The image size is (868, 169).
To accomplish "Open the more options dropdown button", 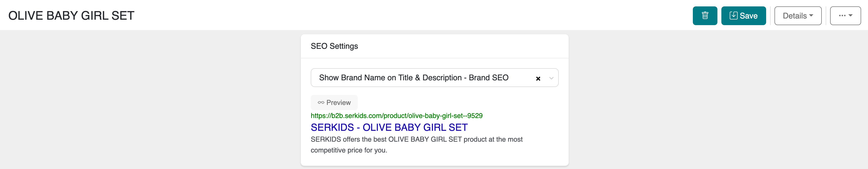I will pyautogui.click(x=845, y=16).
